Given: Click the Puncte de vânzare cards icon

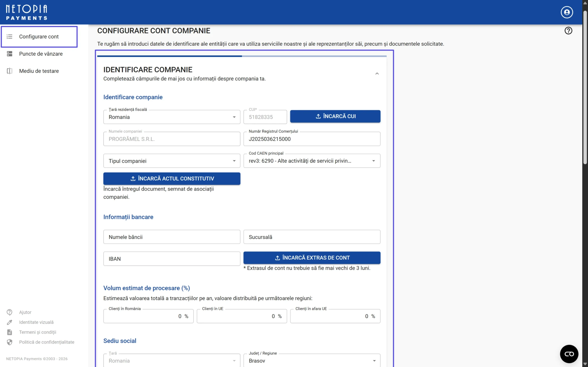Looking at the screenshot, I should pos(9,54).
